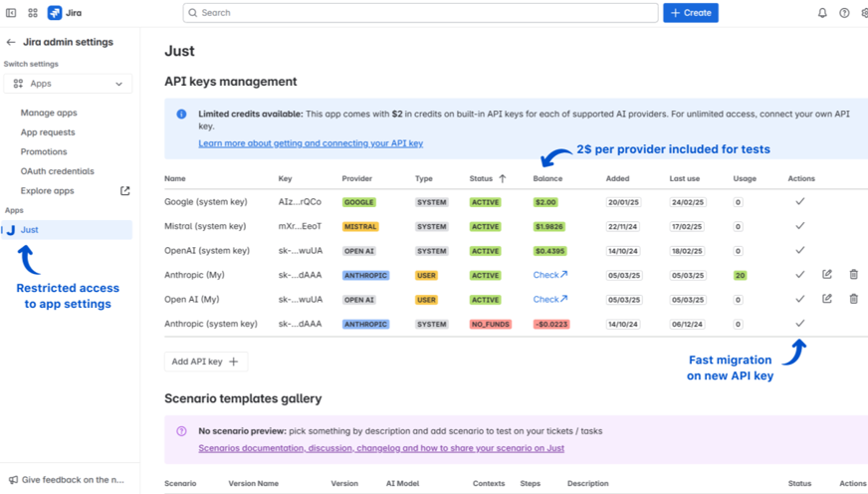Toggle checkmark for Anthropic (system key) row
The image size is (868, 494).
pyautogui.click(x=799, y=324)
